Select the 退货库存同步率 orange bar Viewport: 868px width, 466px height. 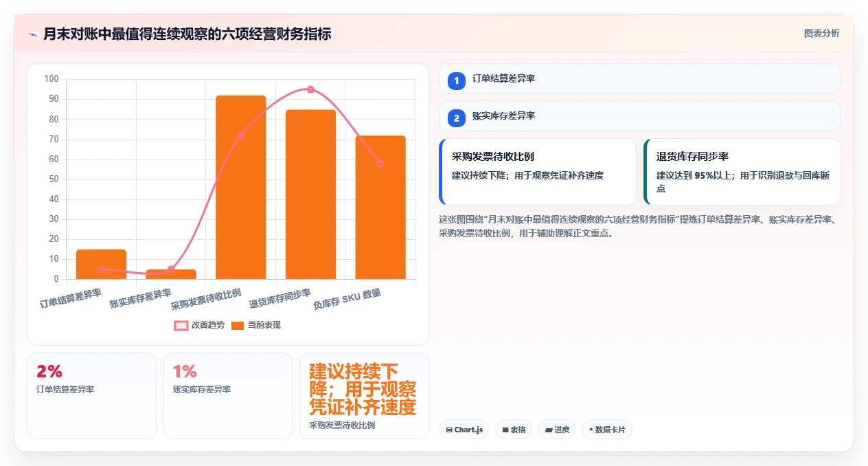tap(310, 195)
